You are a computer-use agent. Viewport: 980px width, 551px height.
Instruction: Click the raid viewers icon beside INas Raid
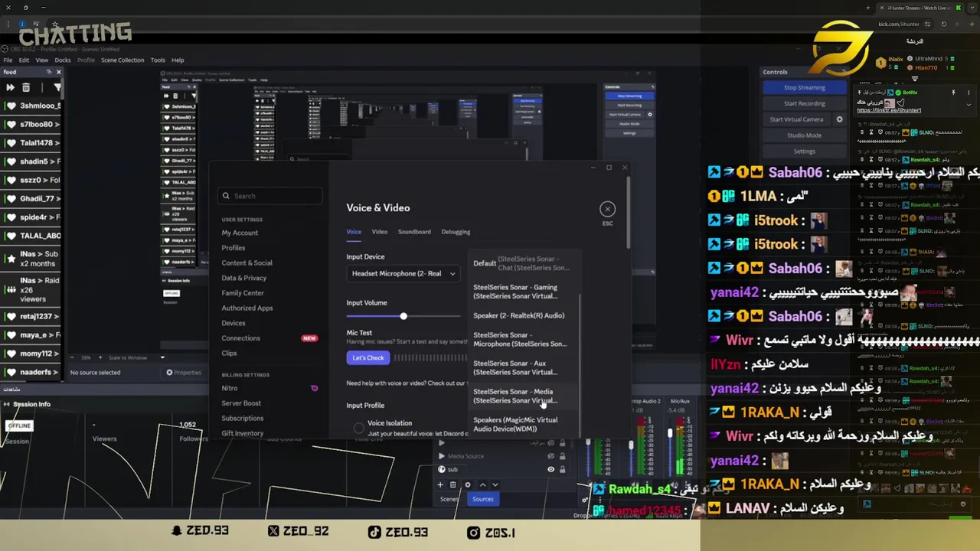(11, 291)
